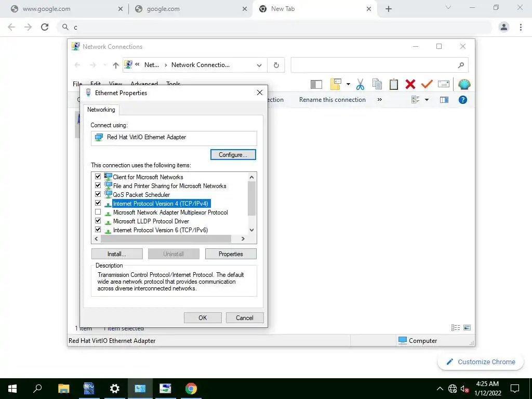Open Chrome three-dot menu
This screenshot has width=532, height=399.
pos(521,27)
